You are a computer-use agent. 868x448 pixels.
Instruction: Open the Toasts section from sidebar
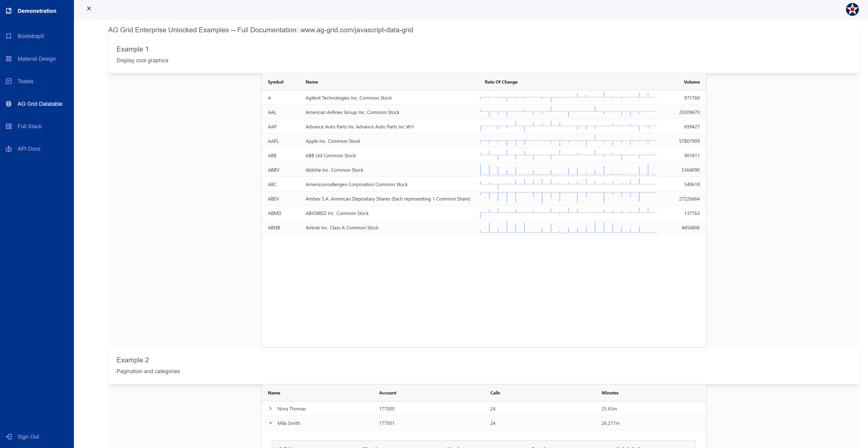25,81
